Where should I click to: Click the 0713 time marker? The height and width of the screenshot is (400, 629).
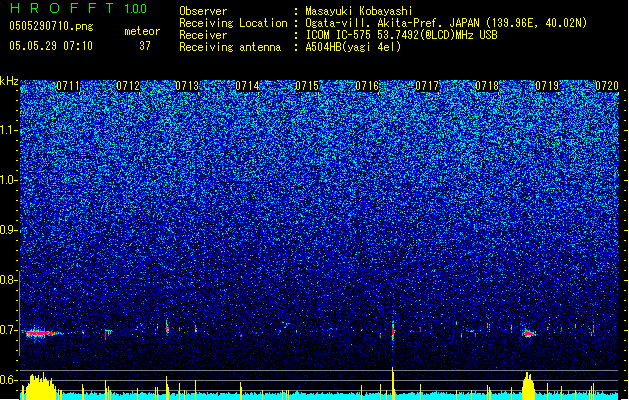[x=187, y=86]
